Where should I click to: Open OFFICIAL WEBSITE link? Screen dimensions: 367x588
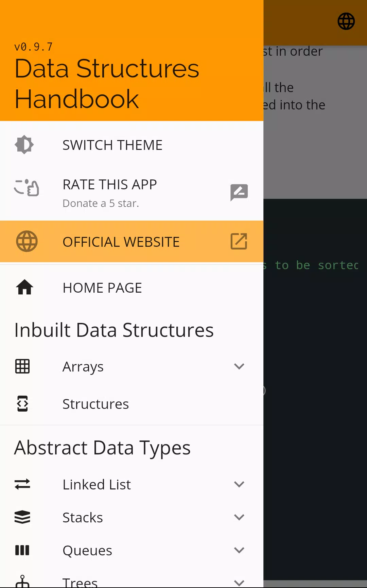pos(132,241)
